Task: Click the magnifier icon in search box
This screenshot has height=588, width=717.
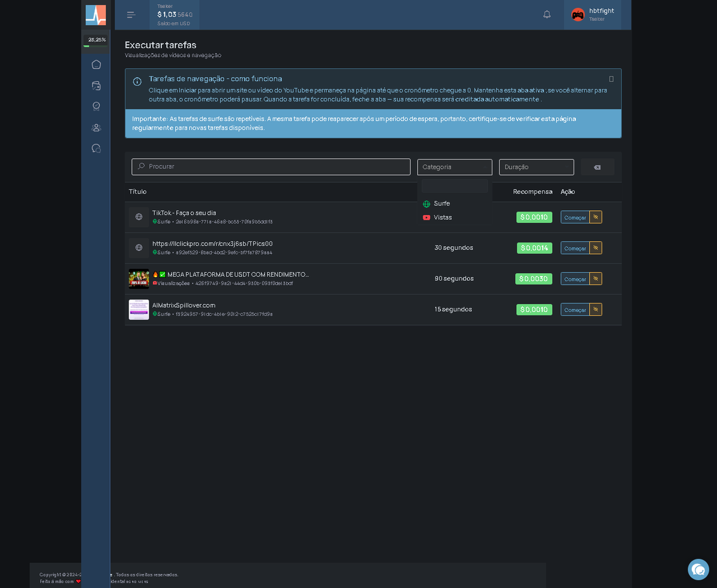Action: [141, 166]
